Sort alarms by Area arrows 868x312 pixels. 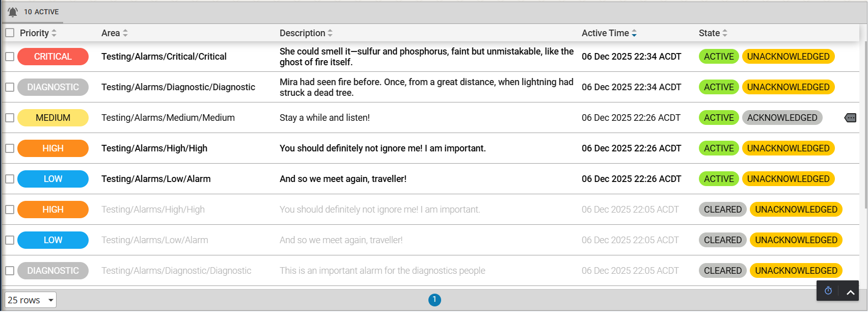(x=125, y=33)
